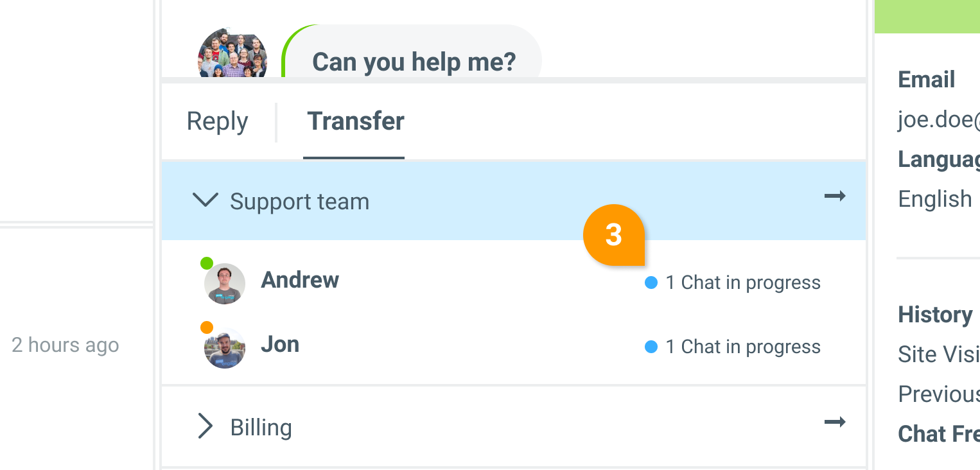Click Andrew's green online status indicator
Screen dimensions: 980x470
pos(207,263)
